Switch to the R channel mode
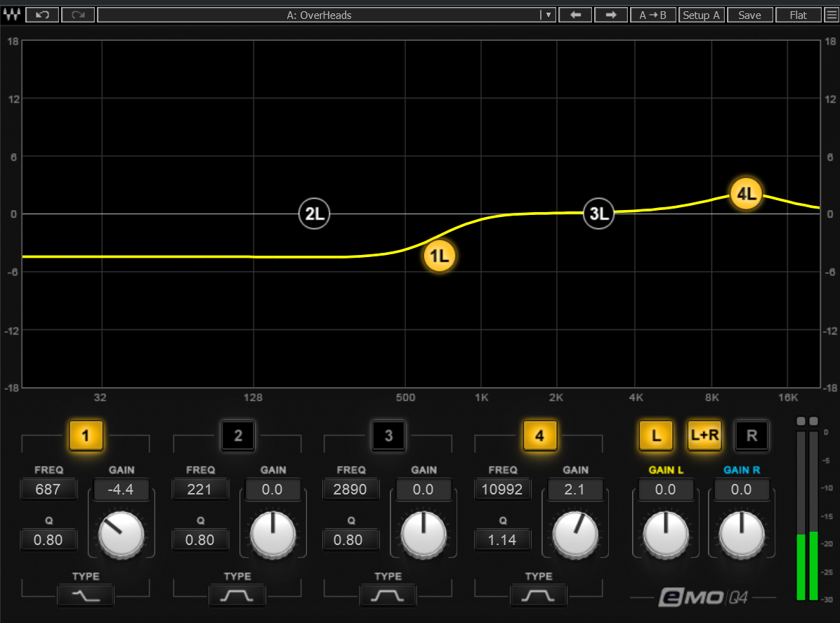This screenshot has height=623, width=840. pyautogui.click(x=752, y=436)
